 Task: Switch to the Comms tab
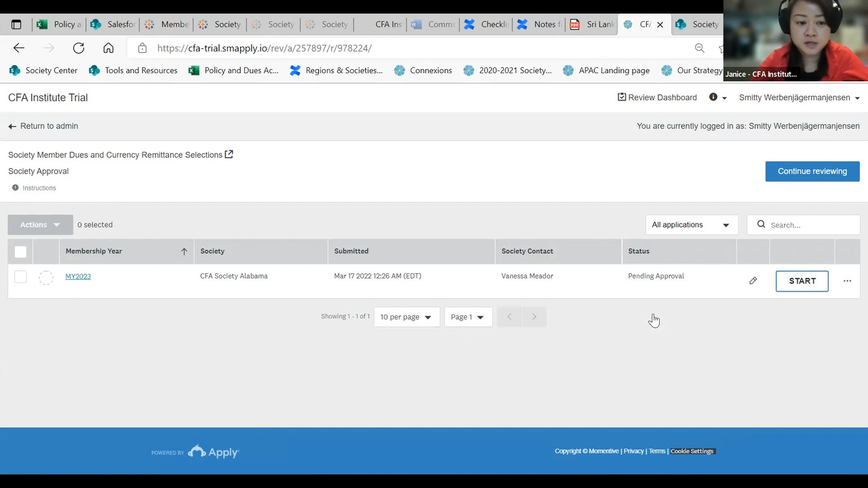pyautogui.click(x=433, y=24)
